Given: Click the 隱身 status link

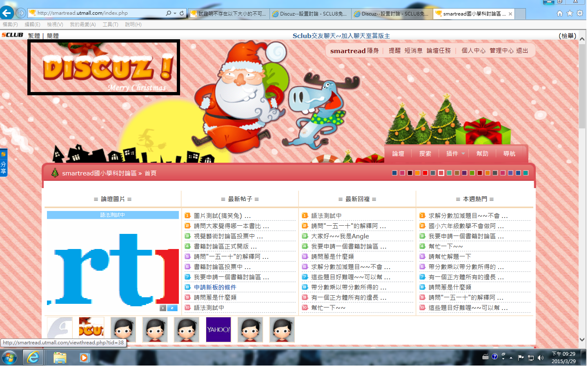Looking at the screenshot, I should (x=373, y=51).
